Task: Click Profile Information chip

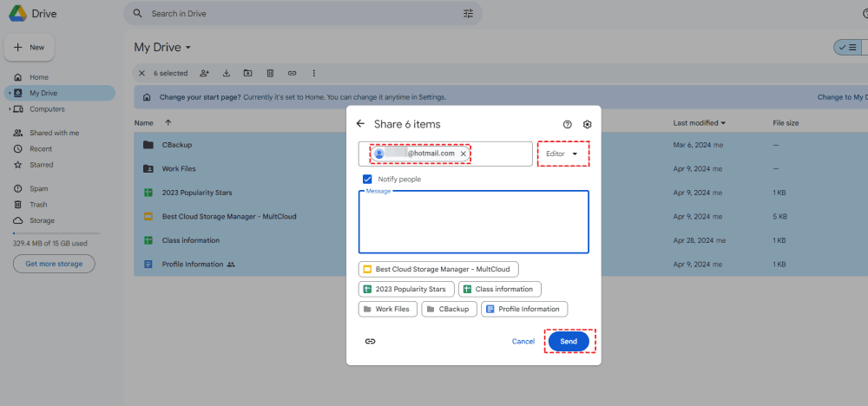Action: pyautogui.click(x=524, y=309)
